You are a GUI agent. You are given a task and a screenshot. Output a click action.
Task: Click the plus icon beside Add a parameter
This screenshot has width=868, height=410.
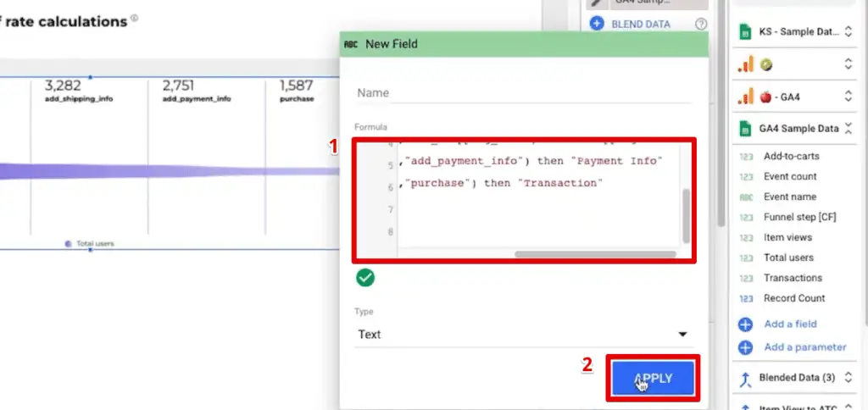[746, 347]
